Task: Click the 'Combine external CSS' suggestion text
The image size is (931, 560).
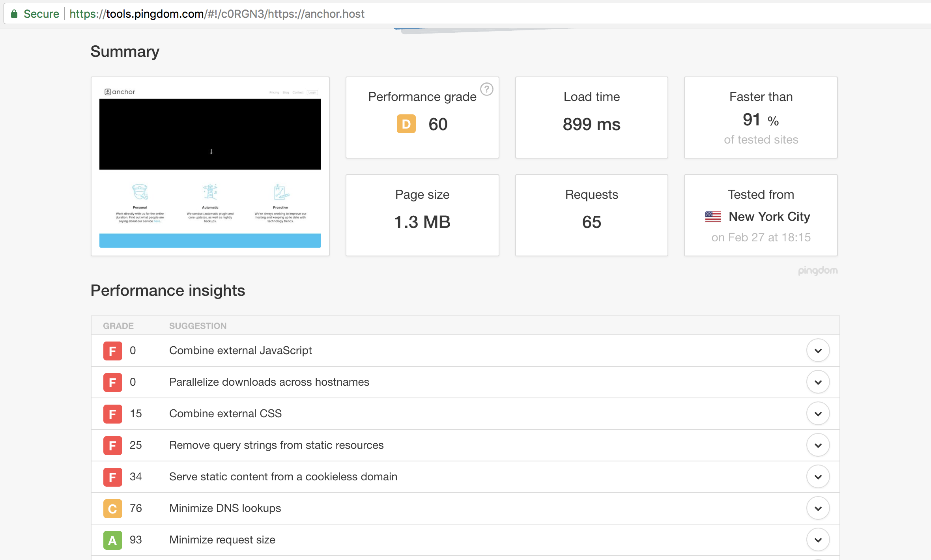Action: point(226,414)
